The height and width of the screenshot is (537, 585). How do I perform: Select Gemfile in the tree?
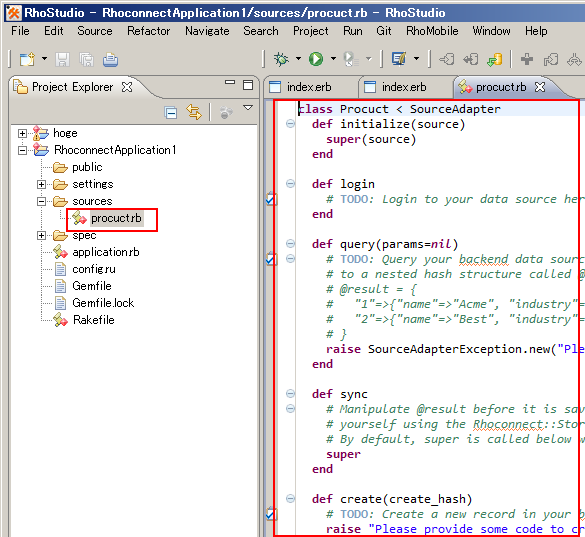[92, 286]
